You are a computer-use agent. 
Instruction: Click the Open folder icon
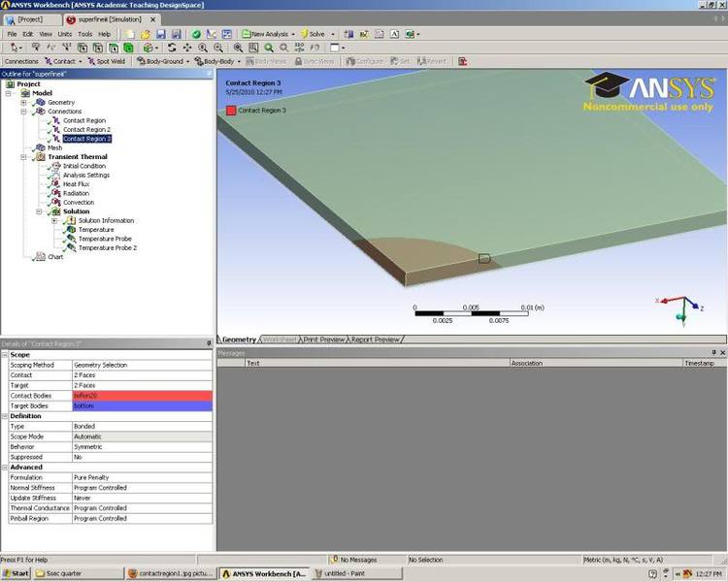point(146,34)
